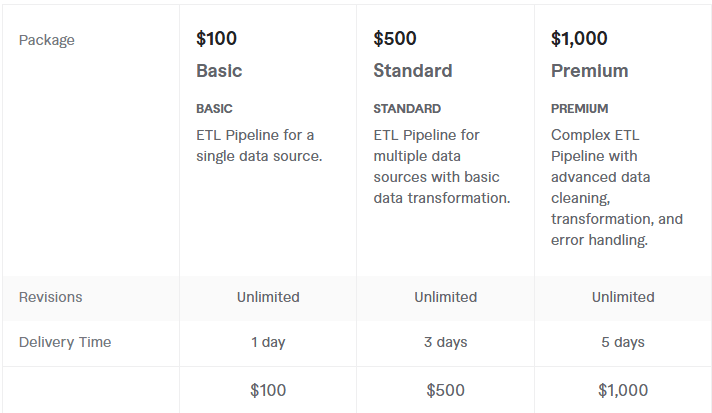Click the Complex ETL Pipeline description

point(616,187)
